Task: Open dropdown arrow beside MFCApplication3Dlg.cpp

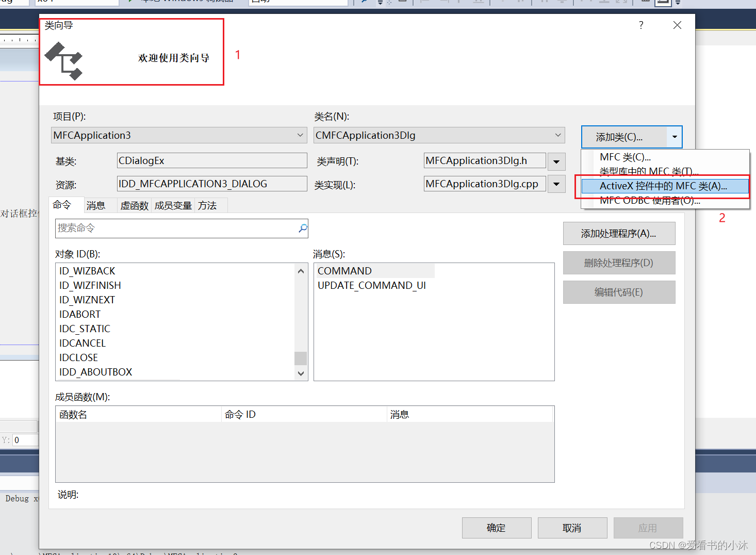Action: coord(556,184)
